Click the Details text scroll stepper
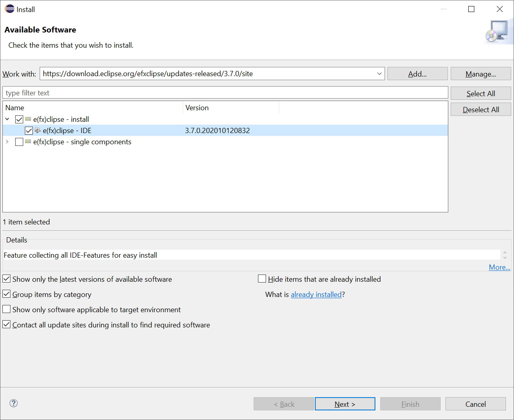 coord(505,255)
